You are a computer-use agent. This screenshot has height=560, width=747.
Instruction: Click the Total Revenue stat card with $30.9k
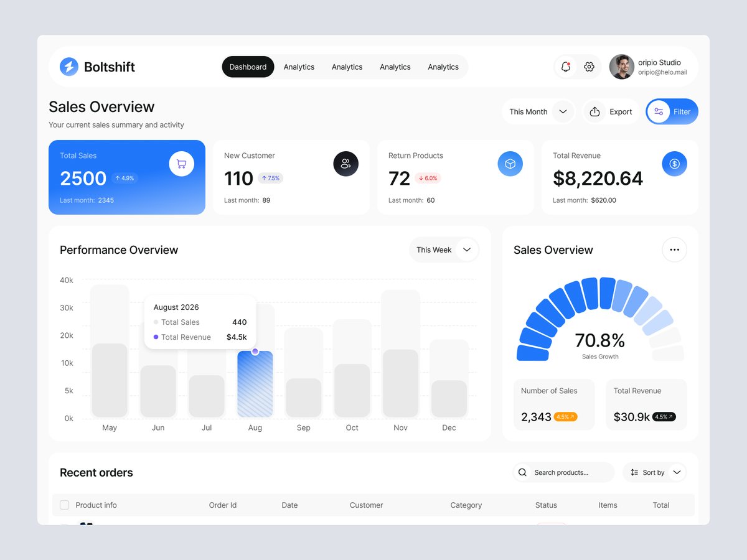click(646, 404)
